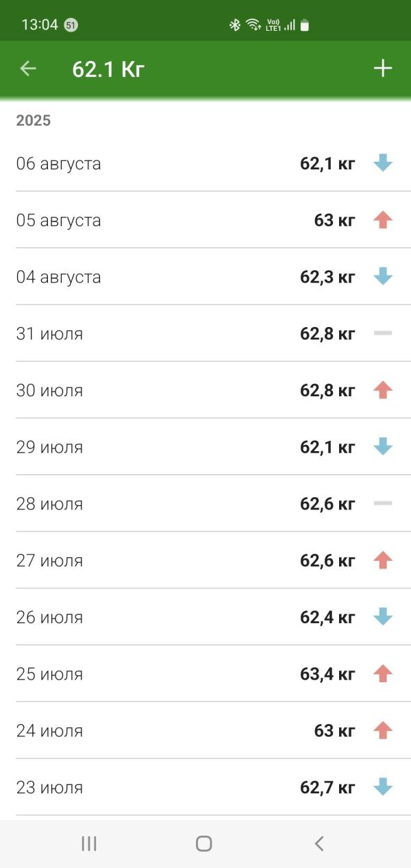
Task: Open the 27 июля entry
Action: coord(206,560)
